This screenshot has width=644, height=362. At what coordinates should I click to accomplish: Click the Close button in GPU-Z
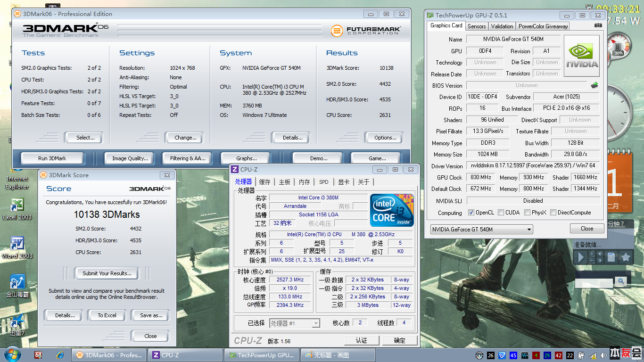[587, 228]
